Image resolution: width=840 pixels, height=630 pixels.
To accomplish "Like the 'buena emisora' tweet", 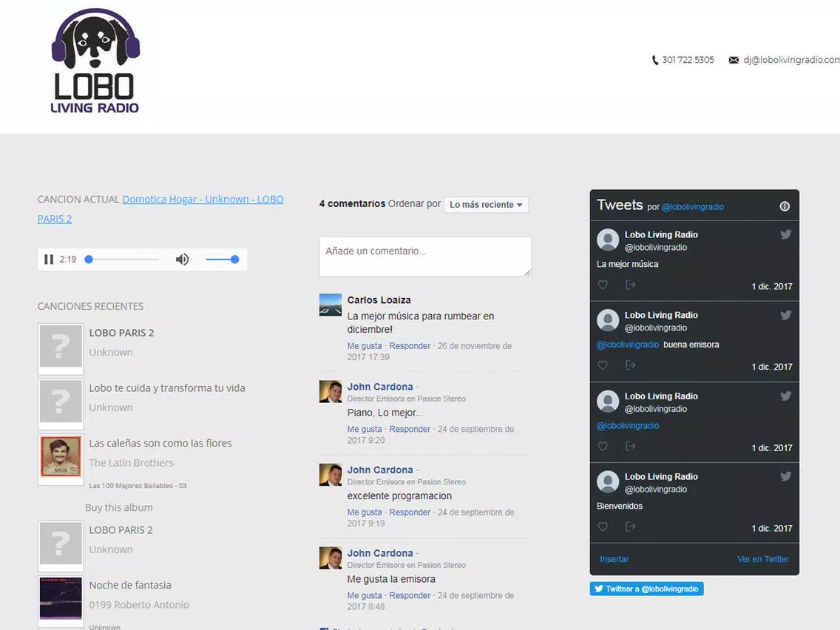I will (x=603, y=365).
